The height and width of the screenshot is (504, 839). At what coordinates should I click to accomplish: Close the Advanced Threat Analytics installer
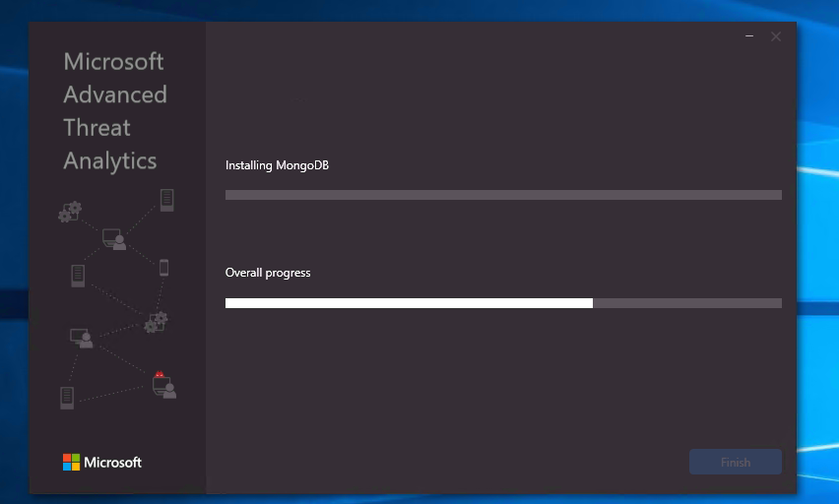click(x=776, y=36)
